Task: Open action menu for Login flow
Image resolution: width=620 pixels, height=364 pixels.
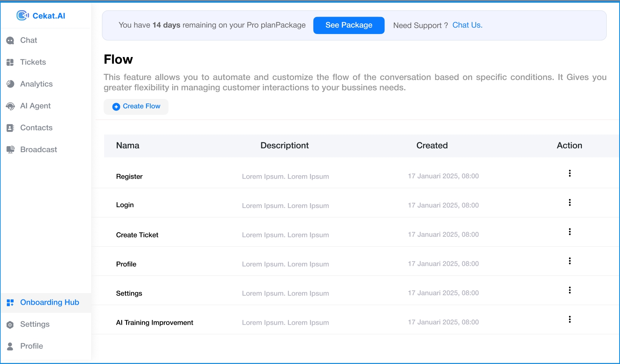Action: pyautogui.click(x=569, y=202)
